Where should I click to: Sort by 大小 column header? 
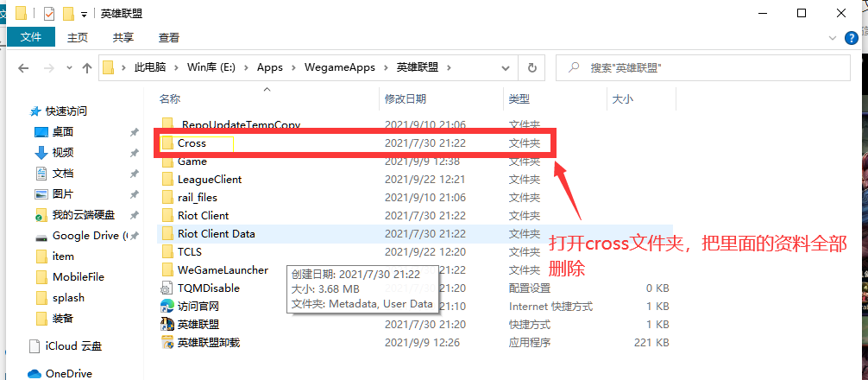pos(622,99)
